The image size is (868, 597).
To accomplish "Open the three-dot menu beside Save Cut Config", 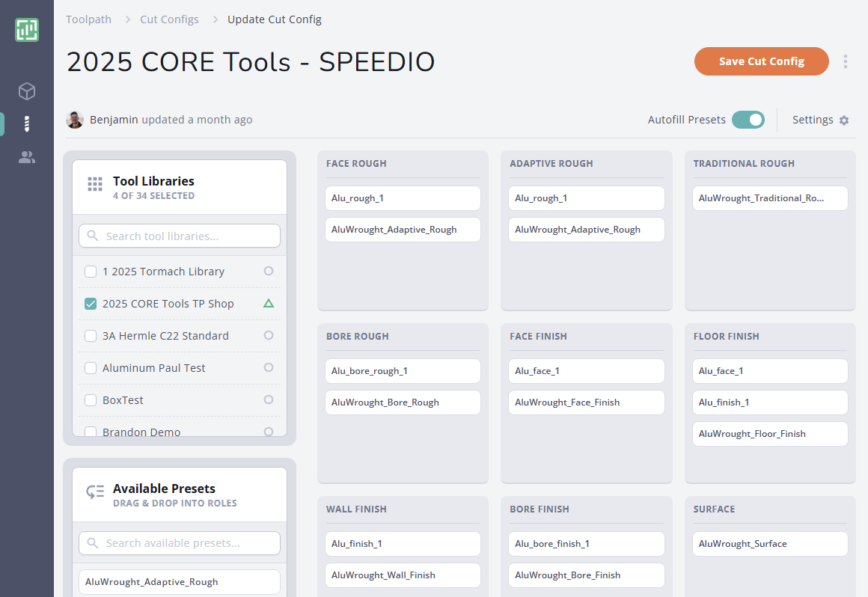I will click(846, 61).
